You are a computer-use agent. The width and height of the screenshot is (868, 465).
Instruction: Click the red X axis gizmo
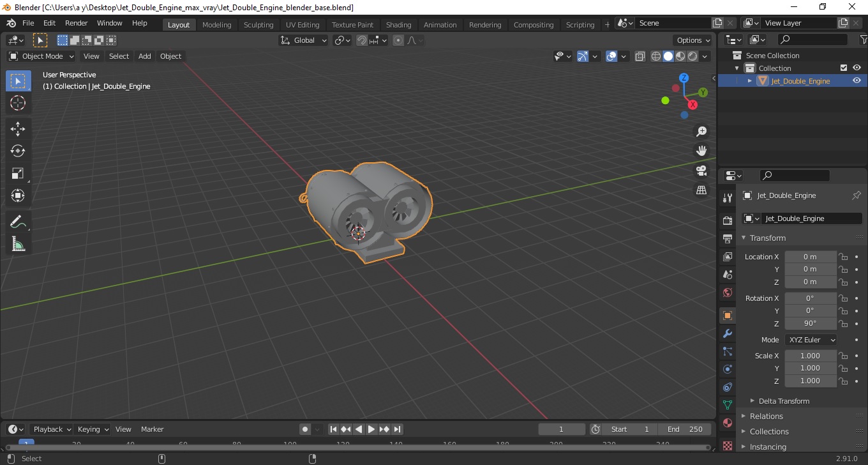pos(692,105)
